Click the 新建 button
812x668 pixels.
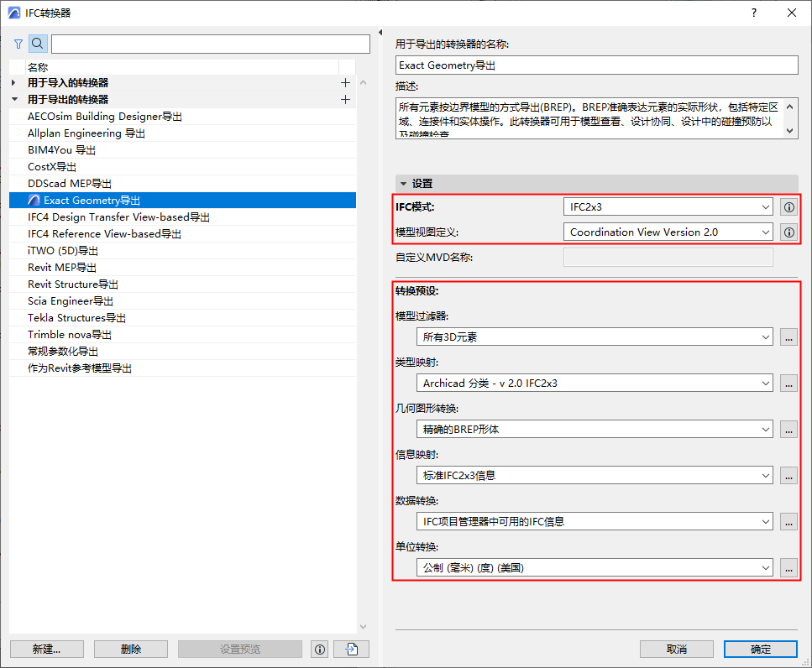(x=46, y=649)
